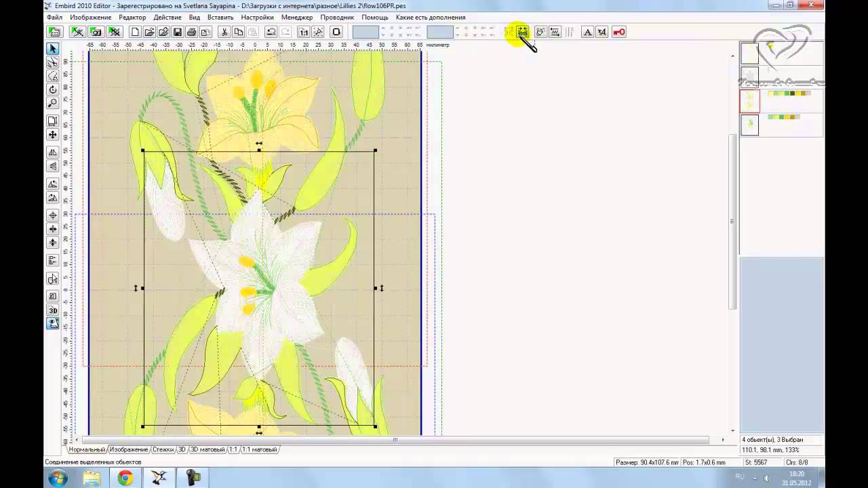This screenshot has width=868, height=488.
Task: Open the Редактор menu
Action: (x=132, y=17)
